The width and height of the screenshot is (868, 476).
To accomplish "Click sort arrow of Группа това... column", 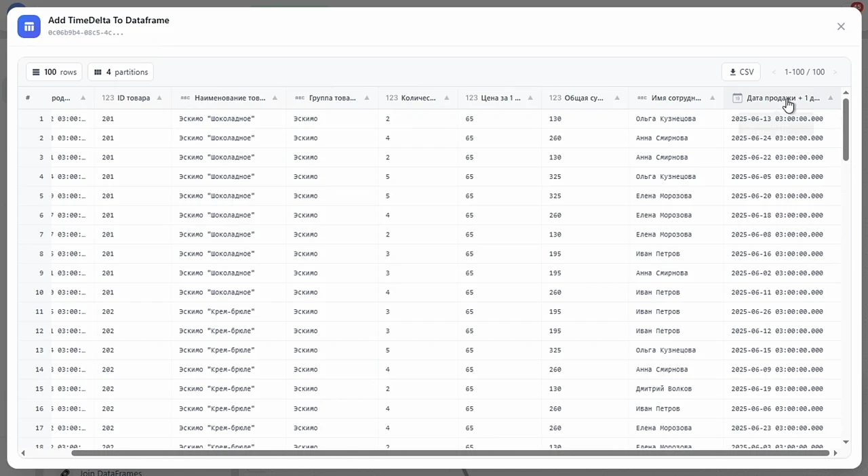I will (366, 98).
